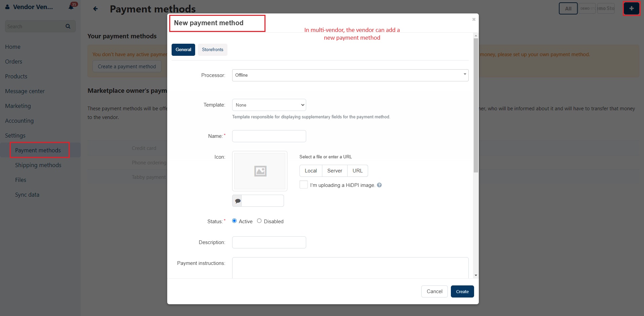Image resolution: width=644 pixels, height=316 pixels.
Task: Open Home in the sidebar
Action: (13, 47)
